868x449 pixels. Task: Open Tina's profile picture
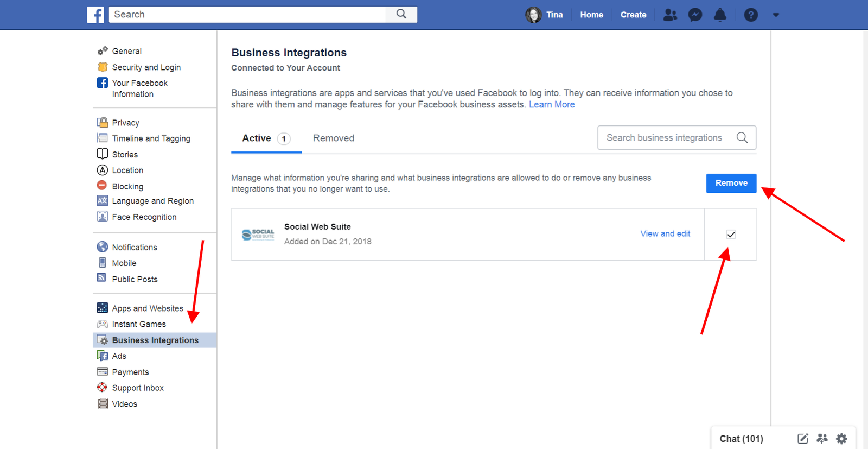coord(533,15)
